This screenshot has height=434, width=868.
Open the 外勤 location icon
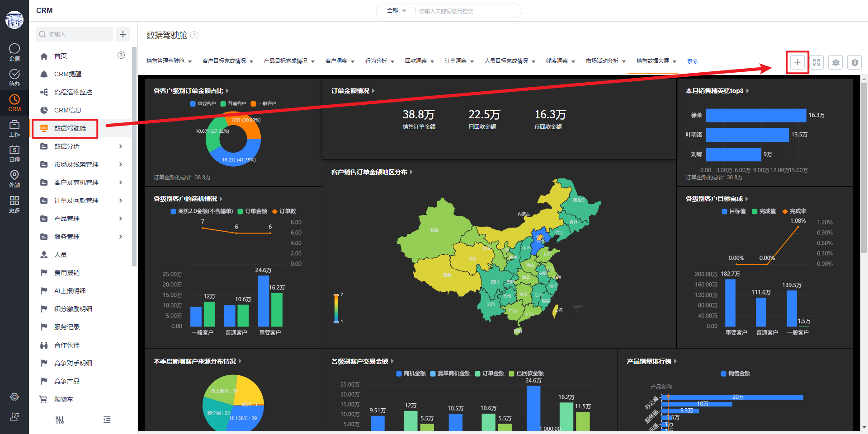pyautogui.click(x=14, y=178)
